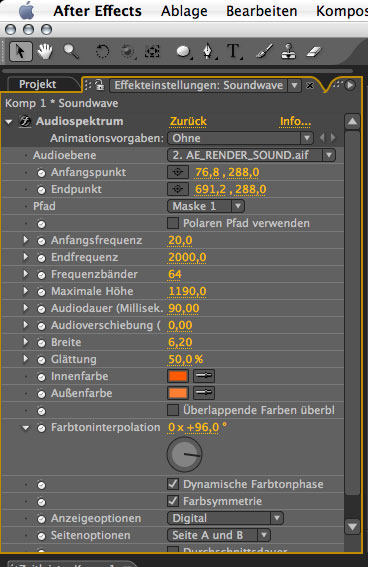Toggle the Anfangspunkt stopwatch
Image resolution: width=368 pixels, height=567 pixels.
tap(42, 173)
